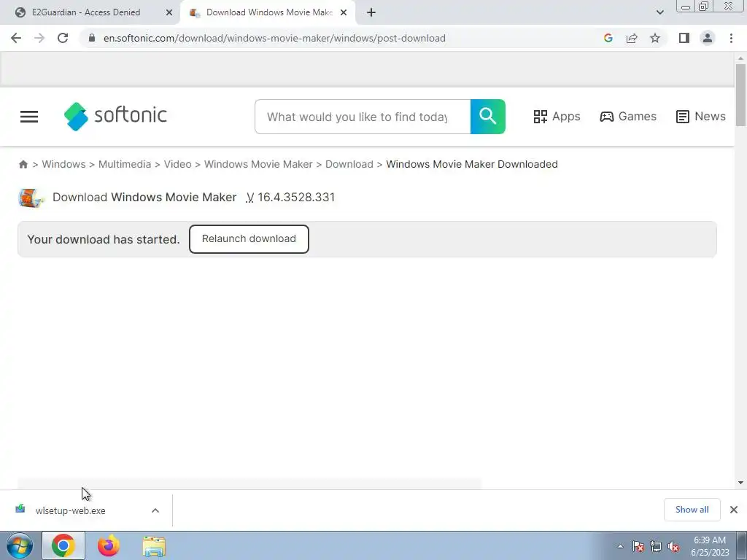The width and height of the screenshot is (747, 560).
Task: Close the Download Windows Movie Maker tab
Action: [x=344, y=12]
